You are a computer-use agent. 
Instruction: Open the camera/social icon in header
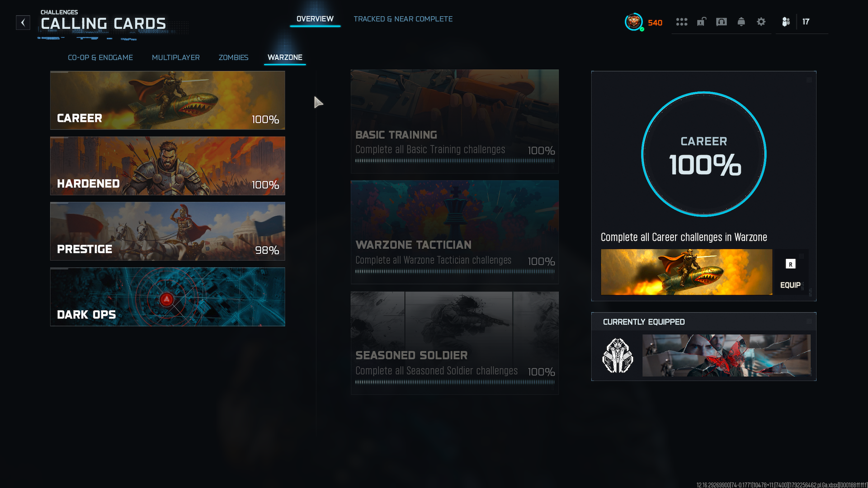[x=722, y=22]
